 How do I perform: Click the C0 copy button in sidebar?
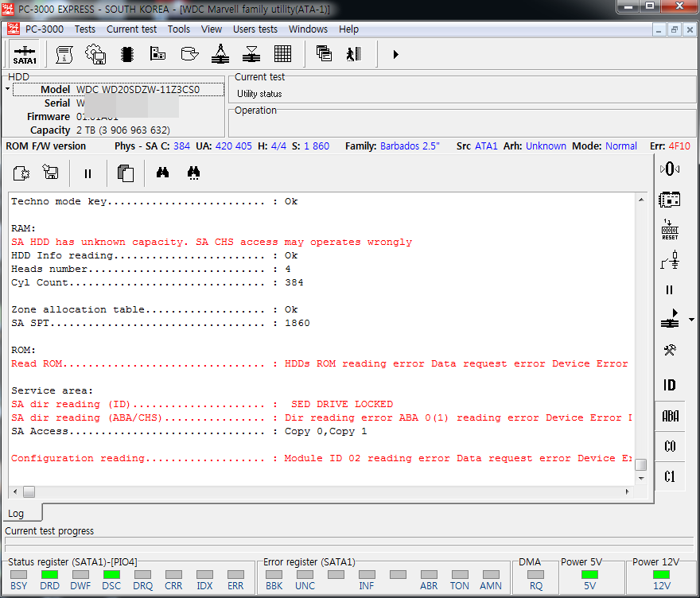670,446
